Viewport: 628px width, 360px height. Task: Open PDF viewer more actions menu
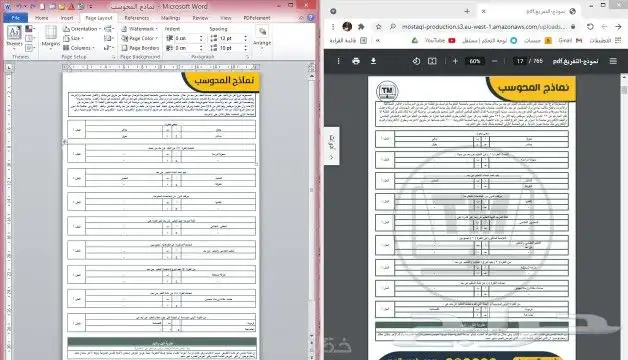click(338, 61)
